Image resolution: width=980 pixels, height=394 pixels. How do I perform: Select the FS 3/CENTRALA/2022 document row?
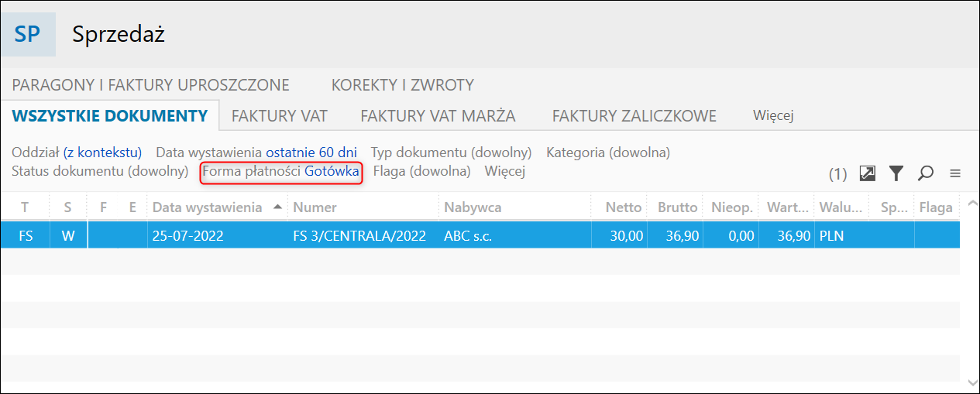click(x=480, y=235)
